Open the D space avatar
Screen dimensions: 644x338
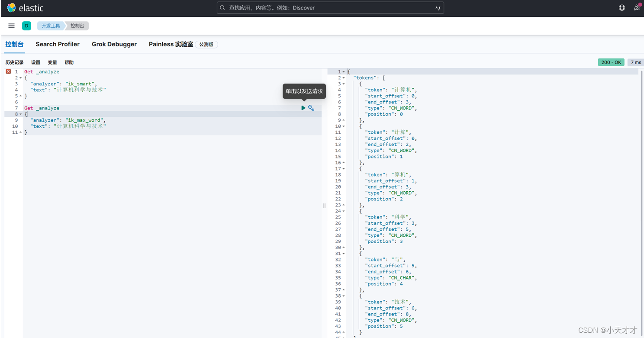point(26,26)
